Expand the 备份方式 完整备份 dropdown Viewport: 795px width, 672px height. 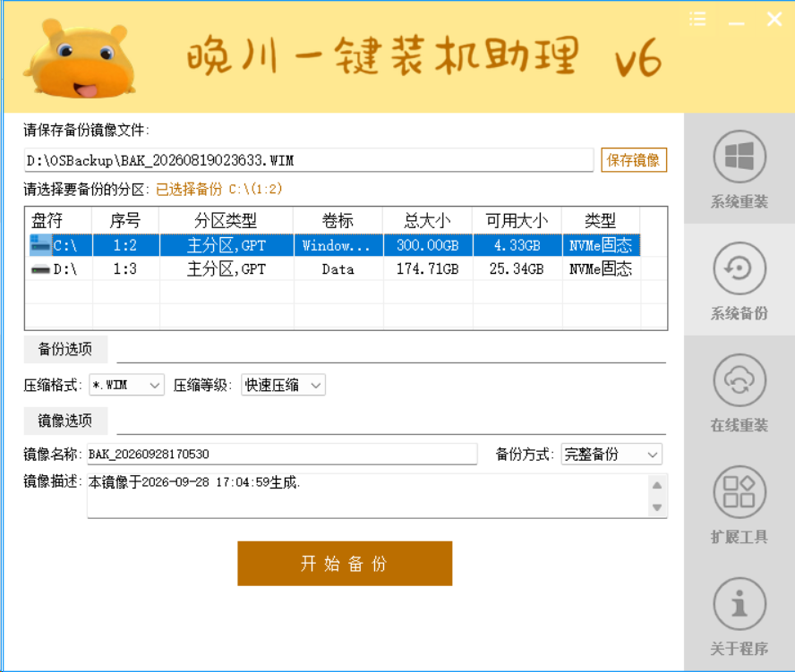[x=611, y=454]
